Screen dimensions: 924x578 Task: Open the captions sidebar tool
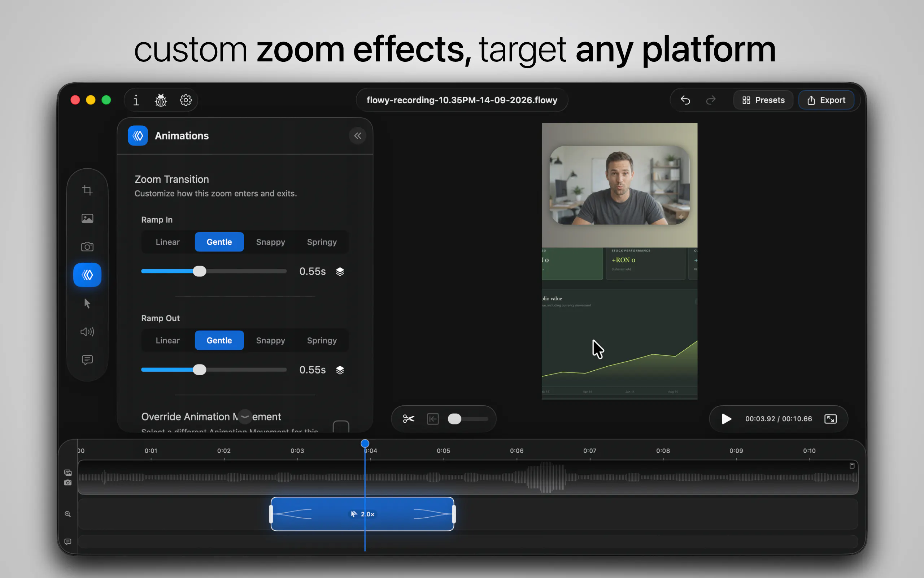pos(87,360)
